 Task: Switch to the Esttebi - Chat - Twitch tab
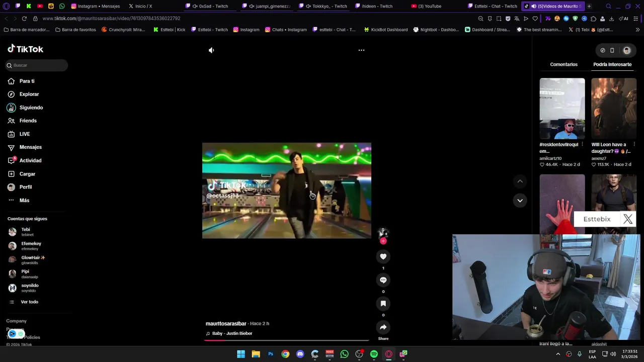pos(492,6)
